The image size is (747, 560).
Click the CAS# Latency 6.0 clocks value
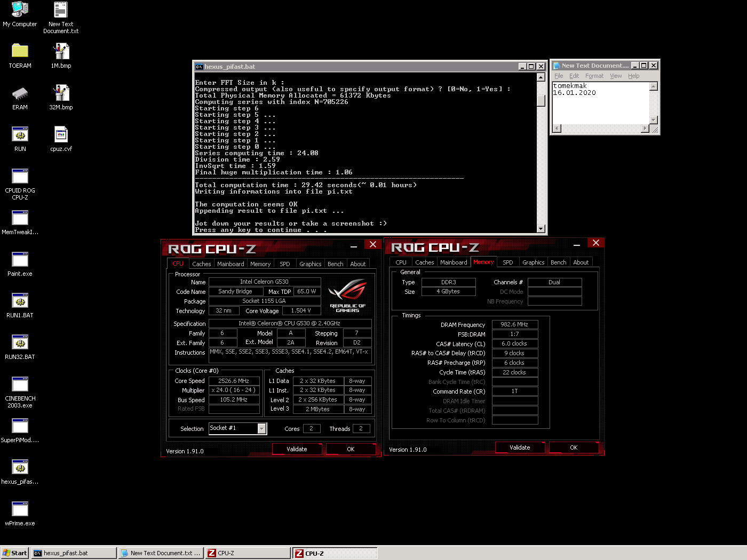click(x=514, y=343)
